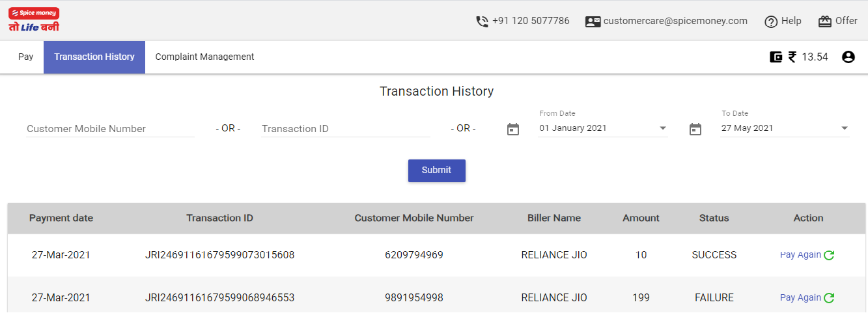The width and height of the screenshot is (868, 313).
Task: Click the Action column header
Action: [808, 218]
